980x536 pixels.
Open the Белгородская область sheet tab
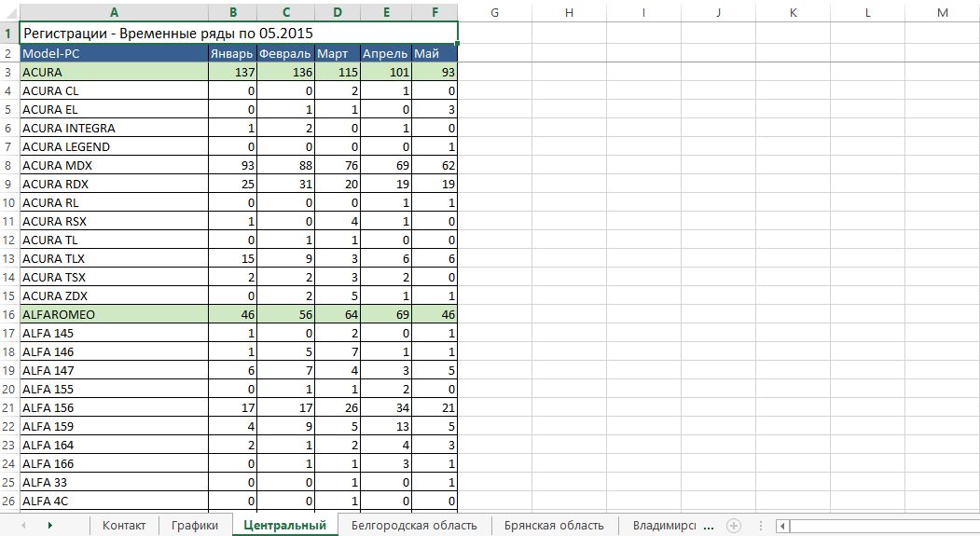click(414, 526)
